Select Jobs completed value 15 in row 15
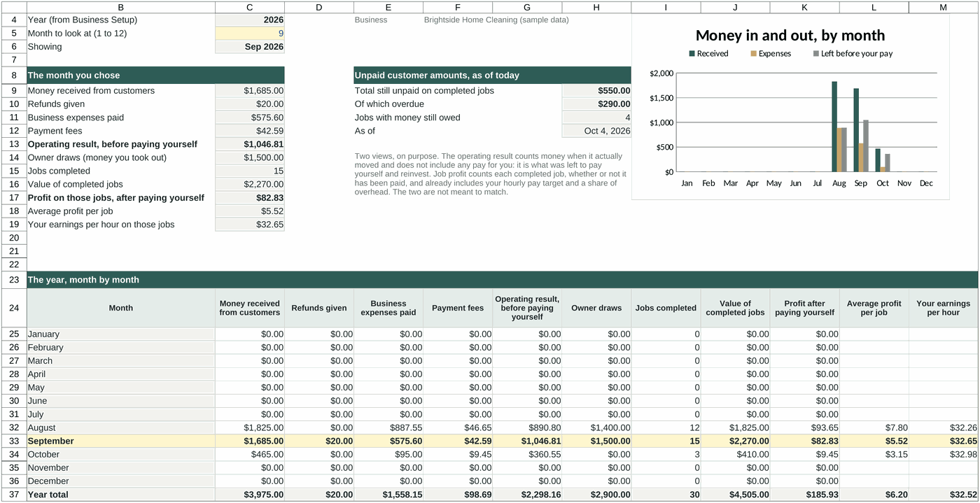 pyautogui.click(x=250, y=171)
